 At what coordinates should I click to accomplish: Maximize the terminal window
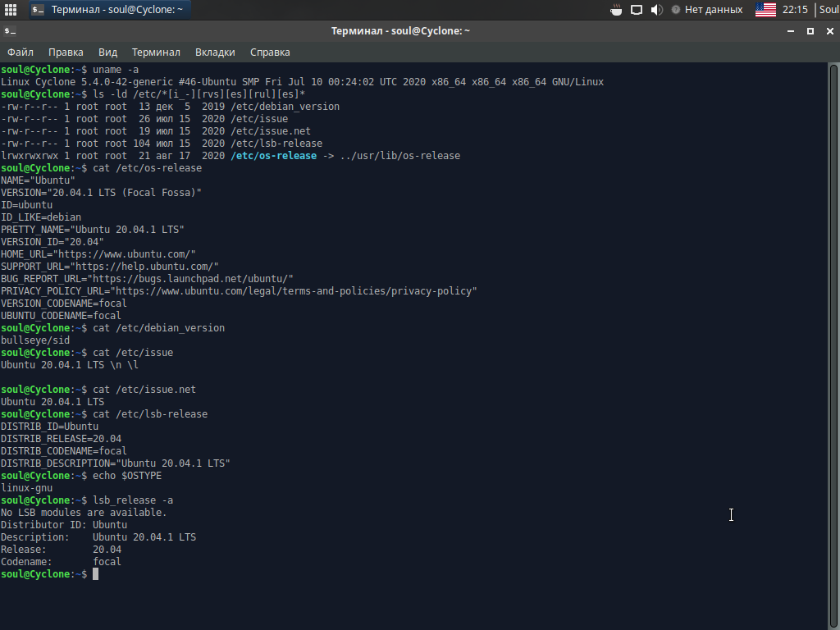810,31
